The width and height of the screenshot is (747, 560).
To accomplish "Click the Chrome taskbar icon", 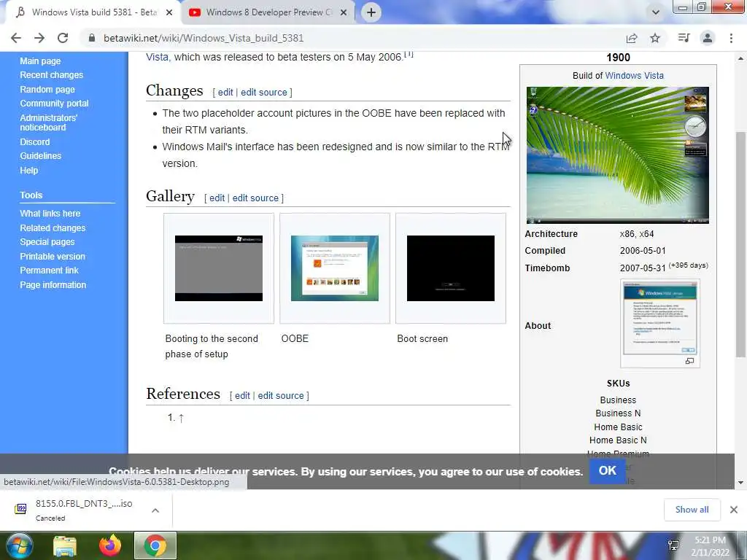I will [155, 545].
